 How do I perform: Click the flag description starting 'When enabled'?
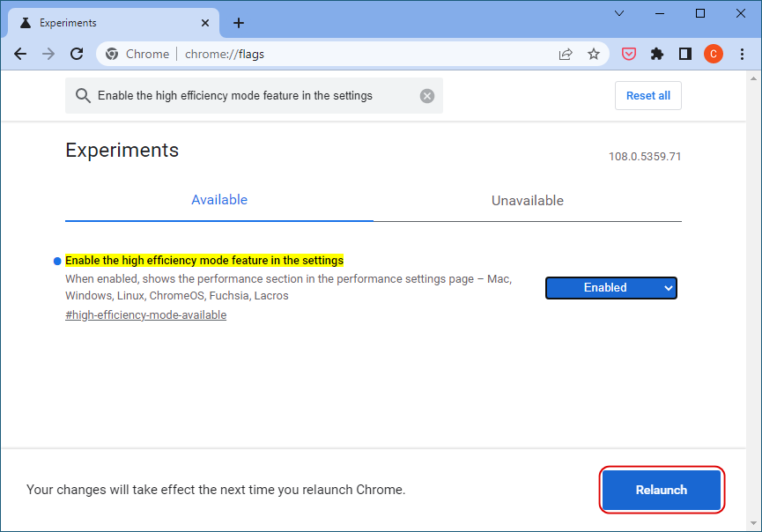click(289, 287)
